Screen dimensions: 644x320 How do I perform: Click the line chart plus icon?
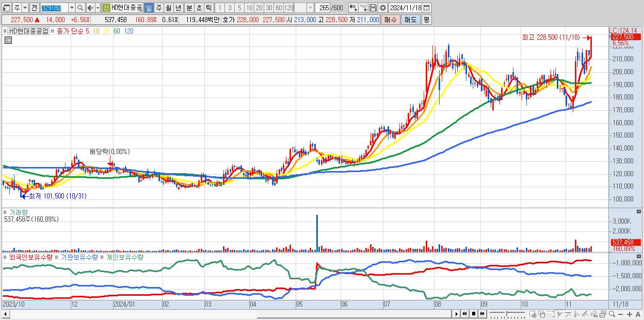pos(364,8)
